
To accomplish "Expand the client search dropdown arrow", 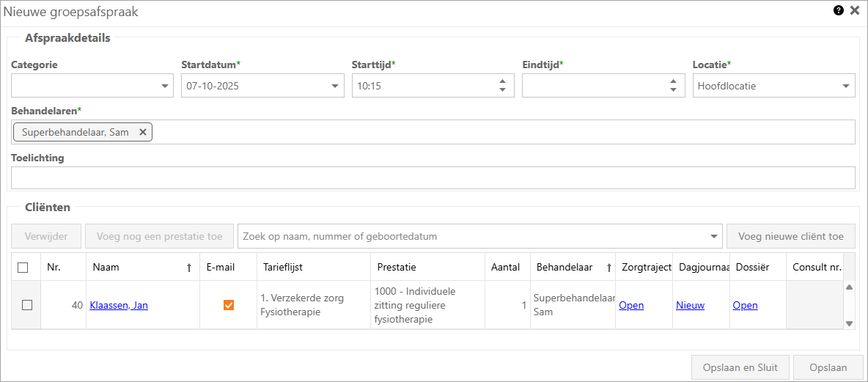I will (x=714, y=237).
